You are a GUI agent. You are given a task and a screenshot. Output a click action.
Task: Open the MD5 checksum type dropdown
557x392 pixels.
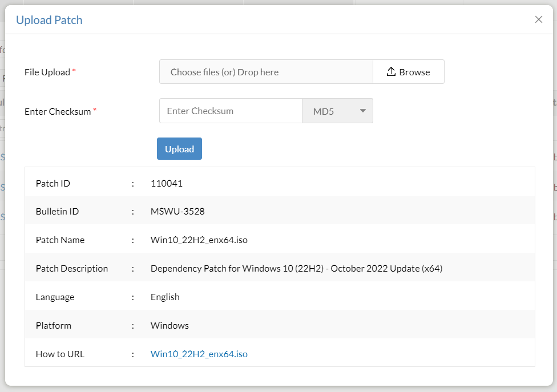click(x=337, y=111)
